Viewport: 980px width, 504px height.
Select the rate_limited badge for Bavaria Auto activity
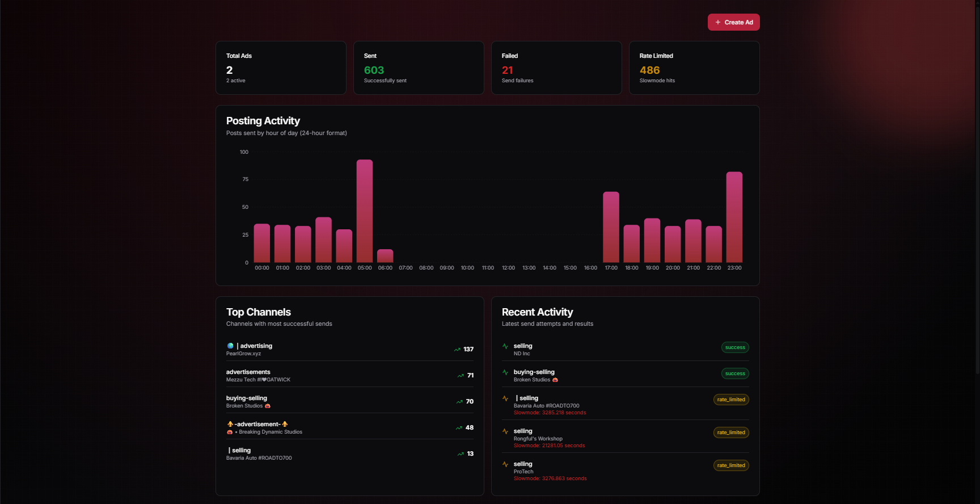coord(731,400)
